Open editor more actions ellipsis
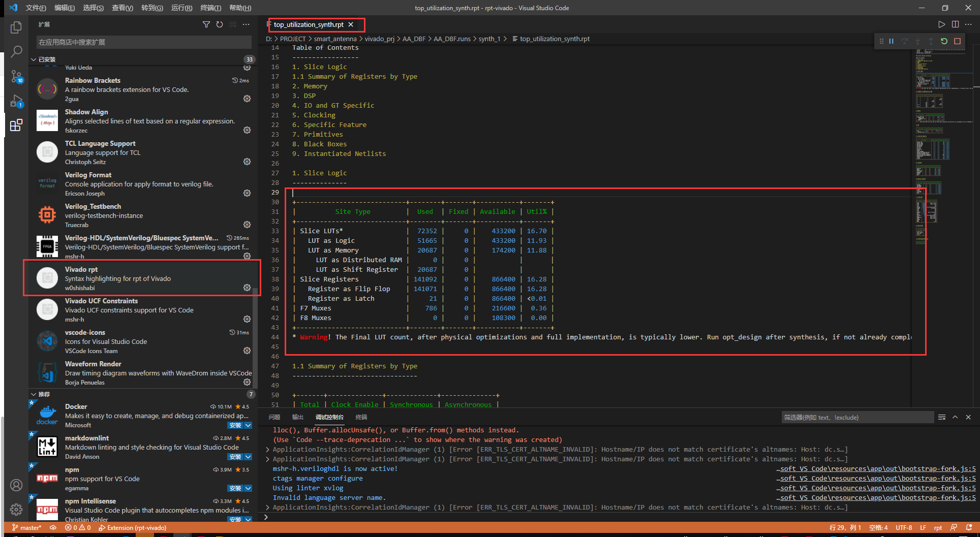Screen dimensions: 980x537 (968, 24)
